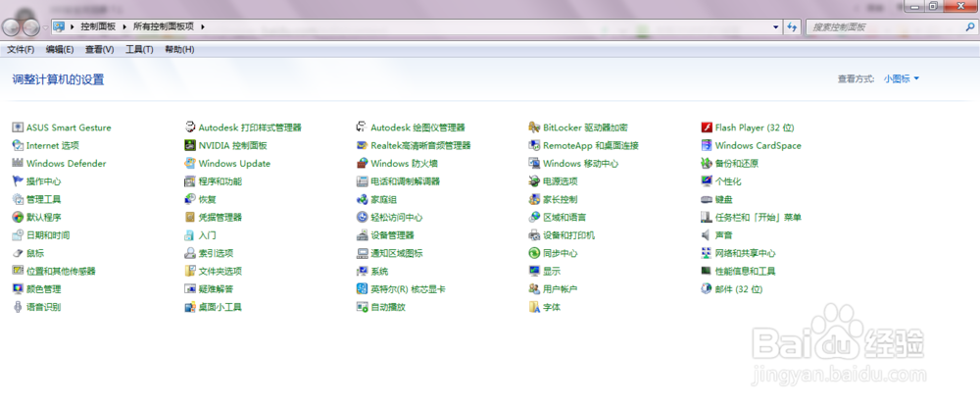
Task: Click the 字体 fonts icon
Action: pyautogui.click(x=534, y=307)
